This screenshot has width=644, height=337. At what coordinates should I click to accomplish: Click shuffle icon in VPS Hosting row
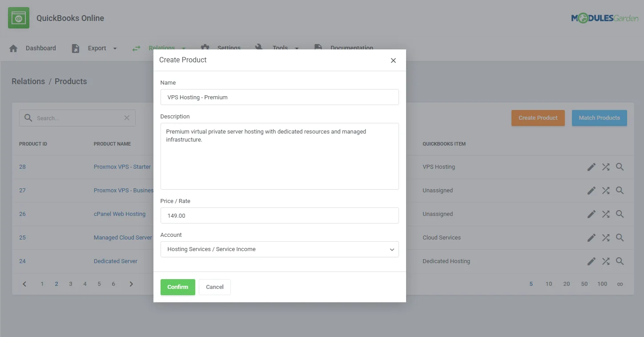pyautogui.click(x=606, y=167)
